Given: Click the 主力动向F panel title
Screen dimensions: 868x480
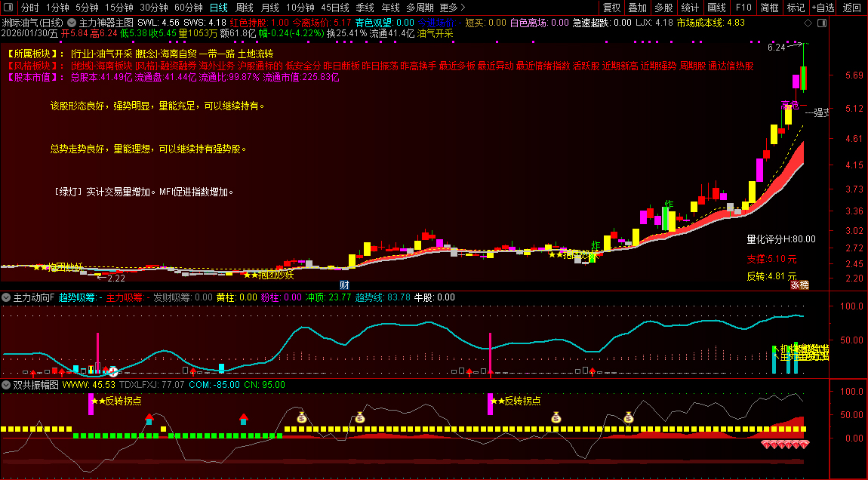Looking at the screenshot, I should pyautogui.click(x=34, y=297).
